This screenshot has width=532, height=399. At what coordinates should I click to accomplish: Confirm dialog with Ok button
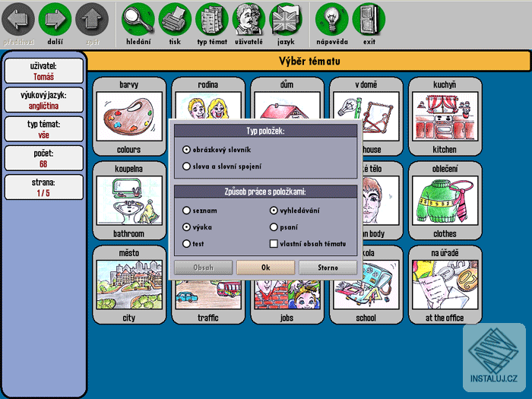266,268
